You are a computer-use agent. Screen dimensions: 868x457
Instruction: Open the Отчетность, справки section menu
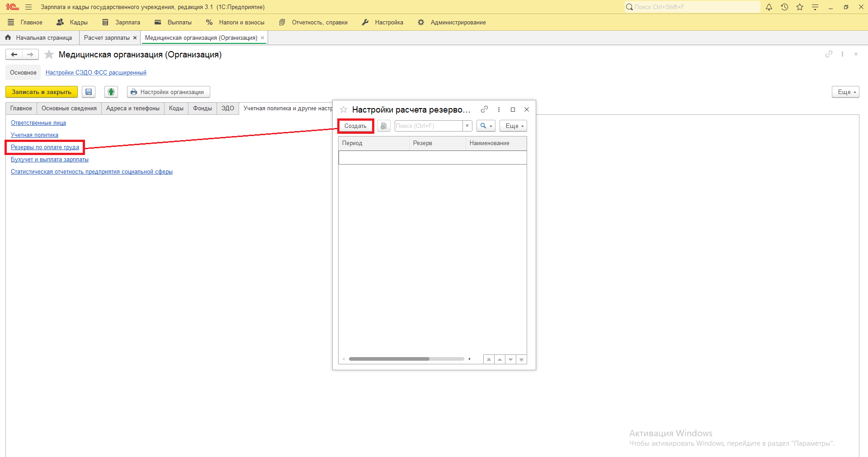click(313, 22)
